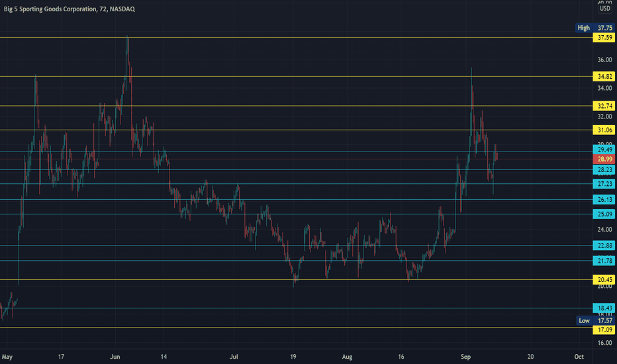The height and width of the screenshot is (364, 617).
Task: Click the 17 date on time axis
Action: [x=61, y=357]
